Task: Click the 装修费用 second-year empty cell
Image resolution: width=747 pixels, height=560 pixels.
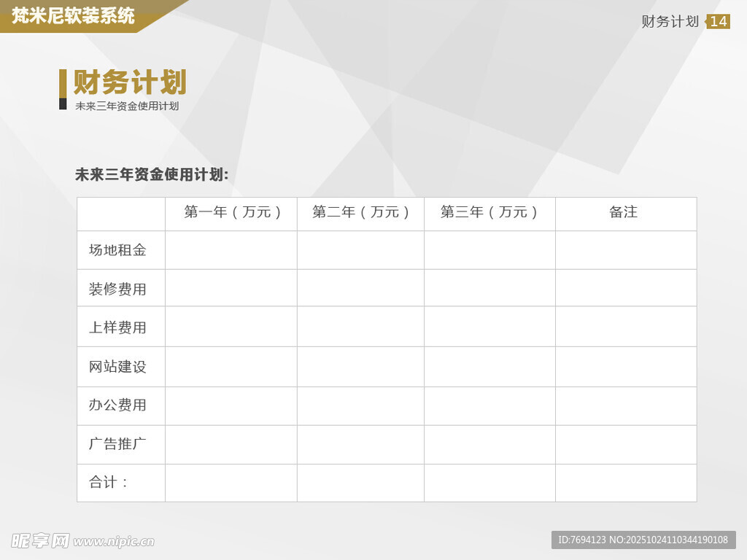Action: coord(360,288)
